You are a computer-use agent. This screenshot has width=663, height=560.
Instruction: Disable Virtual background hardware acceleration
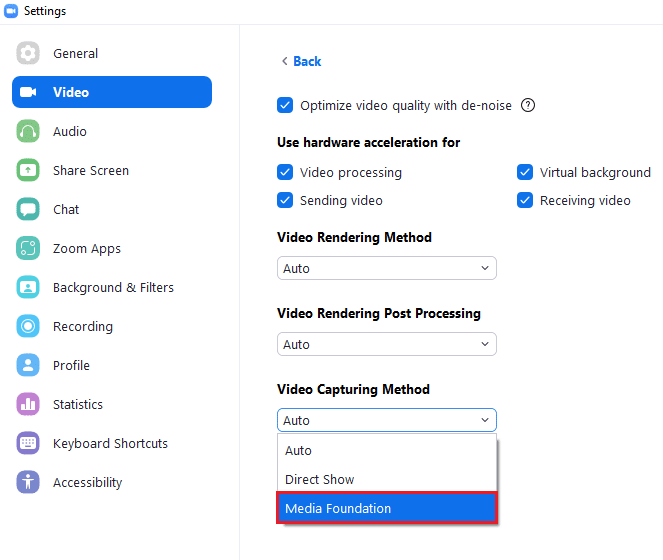pos(525,172)
